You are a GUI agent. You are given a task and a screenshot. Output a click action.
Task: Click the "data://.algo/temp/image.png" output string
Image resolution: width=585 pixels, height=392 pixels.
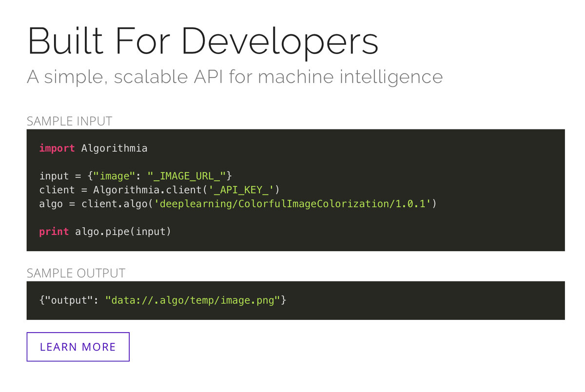[193, 300]
